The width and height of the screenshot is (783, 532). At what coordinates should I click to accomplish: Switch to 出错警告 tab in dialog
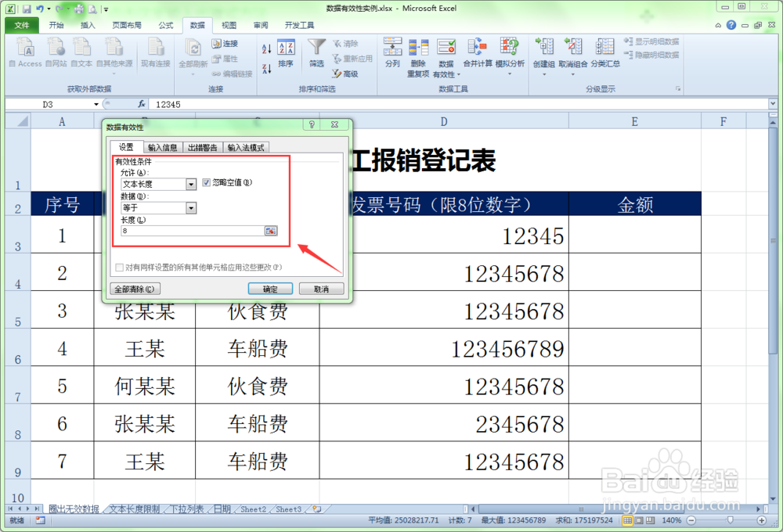point(202,147)
